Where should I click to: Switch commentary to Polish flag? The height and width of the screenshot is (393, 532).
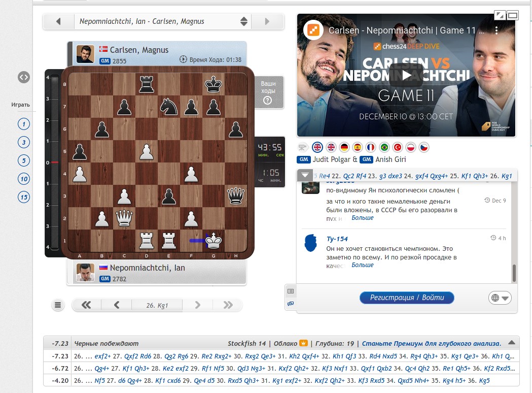pyautogui.click(x=411, y=147)
